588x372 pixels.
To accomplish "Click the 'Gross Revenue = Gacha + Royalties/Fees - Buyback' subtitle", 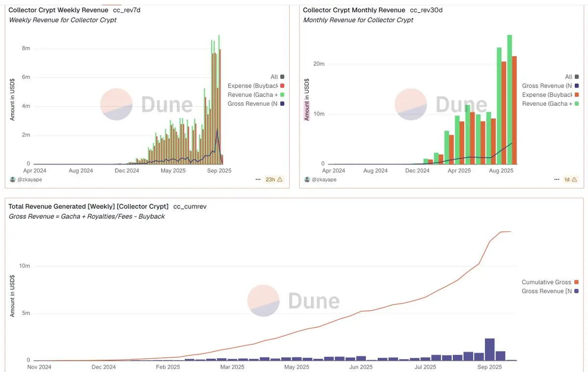I will pos(87,216).
